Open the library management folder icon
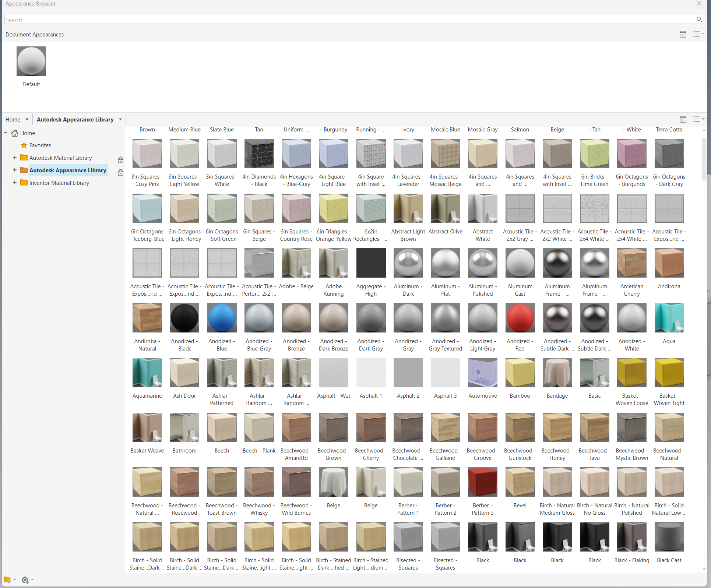 coord(8,580)
